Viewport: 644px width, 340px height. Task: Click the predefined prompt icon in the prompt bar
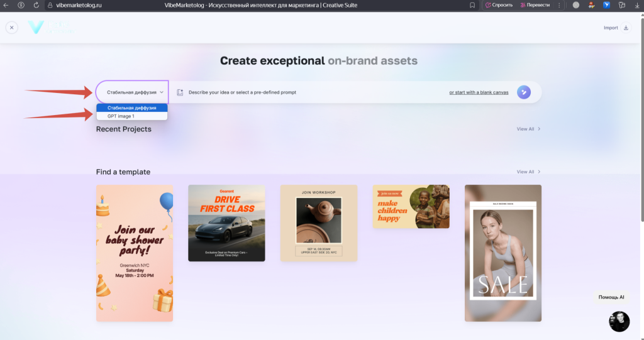tap(180, 92)
